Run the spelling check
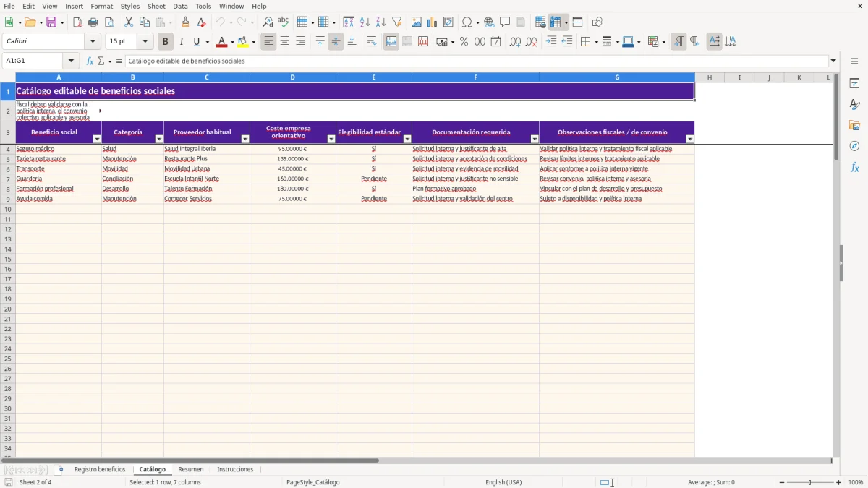The width and height of the screenshot is (868, 488). click(284, 22)
